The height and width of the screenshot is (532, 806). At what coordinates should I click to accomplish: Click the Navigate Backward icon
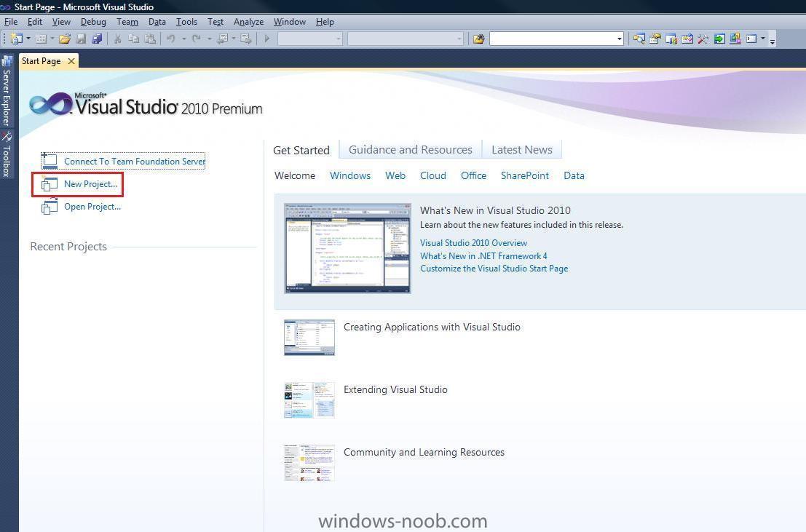[223, 39]
